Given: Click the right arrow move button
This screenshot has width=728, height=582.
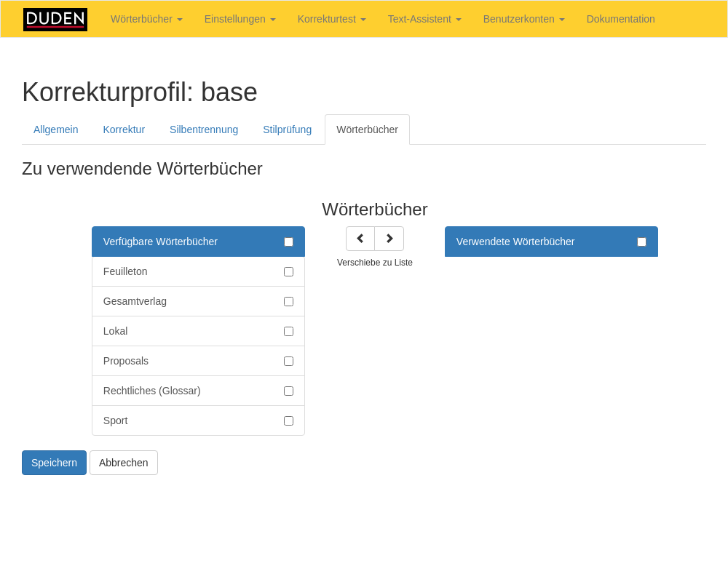Looking at the screenshot, I should click(x=389, y=239).
